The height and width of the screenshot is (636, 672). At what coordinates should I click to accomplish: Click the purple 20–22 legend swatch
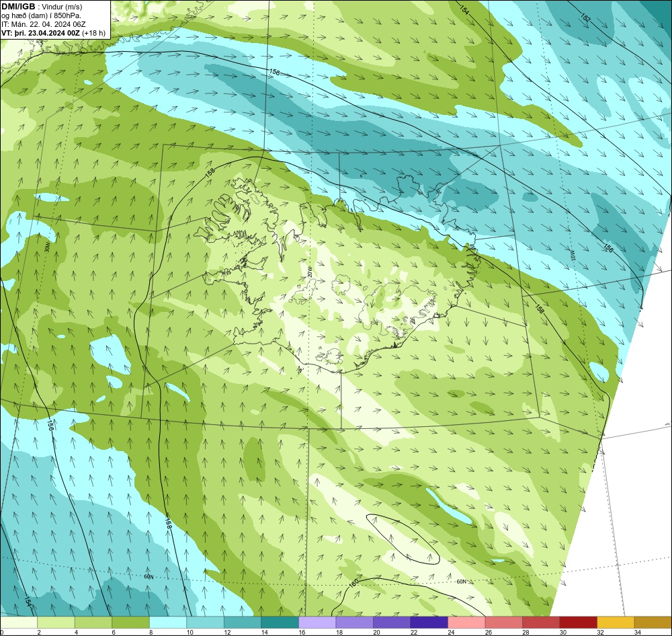[x=392, y=623]
